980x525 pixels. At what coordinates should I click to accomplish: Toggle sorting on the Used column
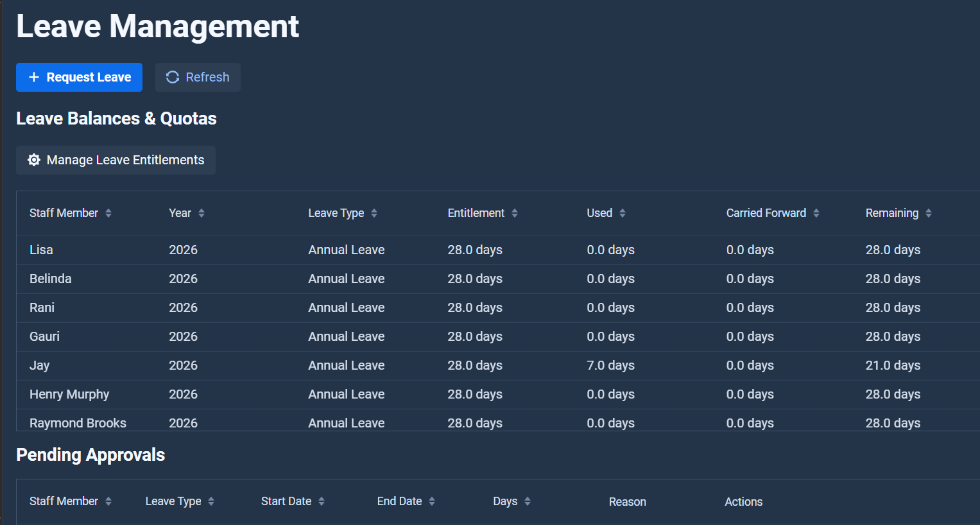click(x=622, y=212)
